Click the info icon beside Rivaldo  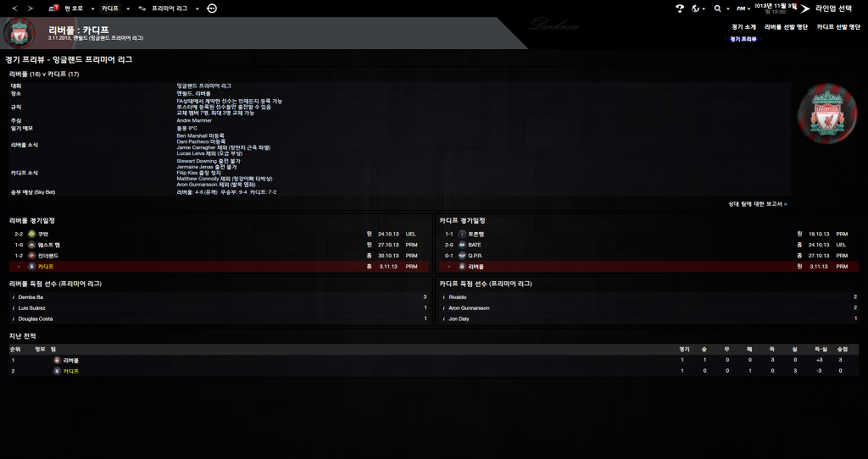pos(443,297)
